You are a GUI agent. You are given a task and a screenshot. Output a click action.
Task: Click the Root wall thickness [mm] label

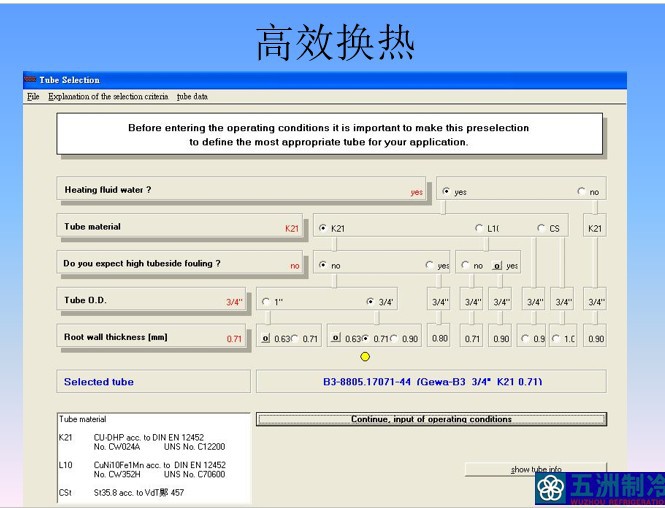coord(116,337)
